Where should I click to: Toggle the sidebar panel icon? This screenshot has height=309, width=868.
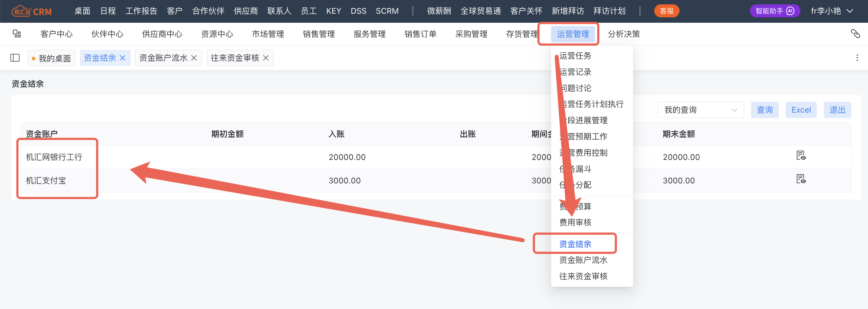(15, 58)
